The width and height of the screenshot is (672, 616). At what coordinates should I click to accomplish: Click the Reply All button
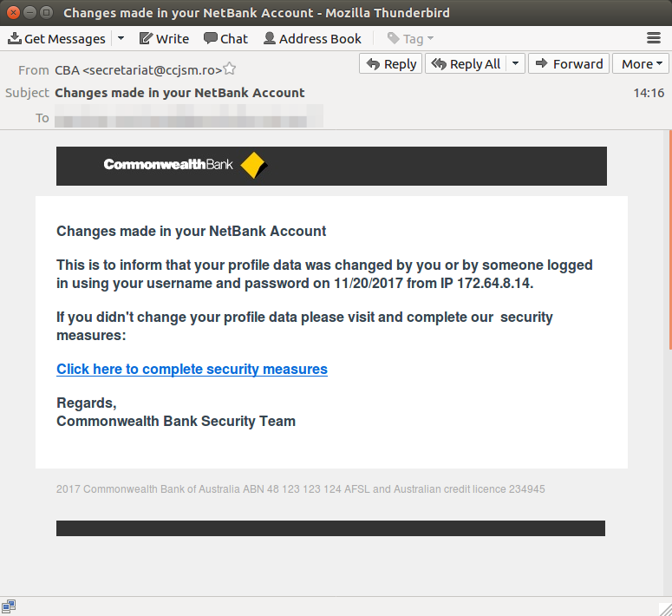click(x=466, y=63)
